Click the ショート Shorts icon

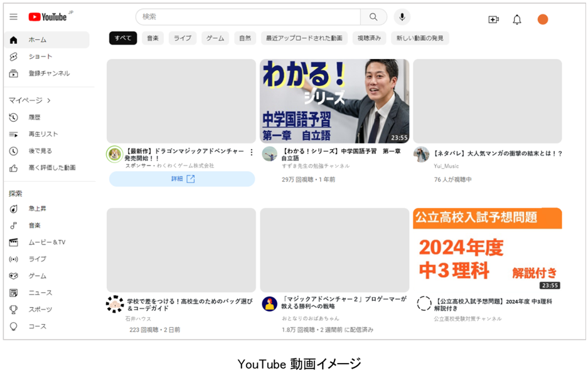[x=14, y=56]
